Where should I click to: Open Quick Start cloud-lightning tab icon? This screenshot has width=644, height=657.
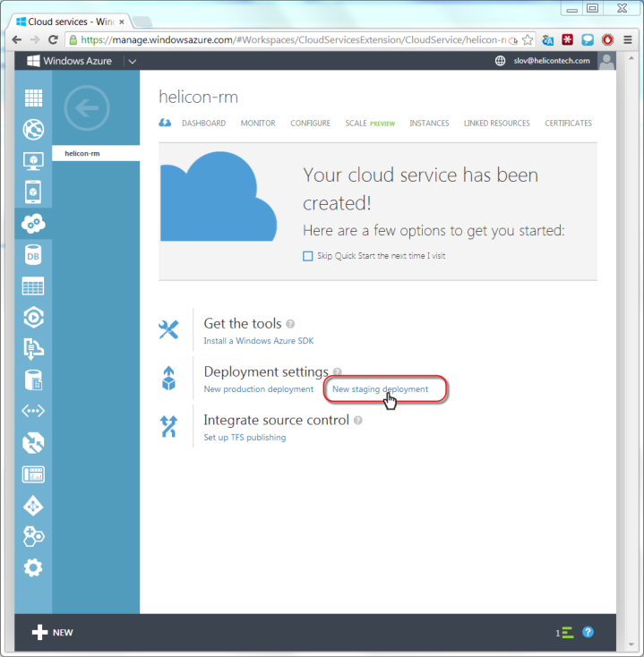coord(165,123)
